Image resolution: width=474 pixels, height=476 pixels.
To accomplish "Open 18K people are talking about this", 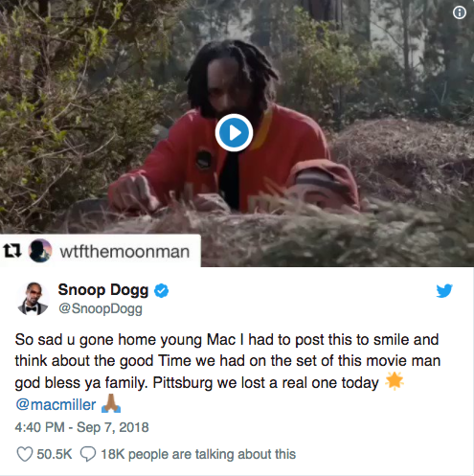I will coord(198,454).
